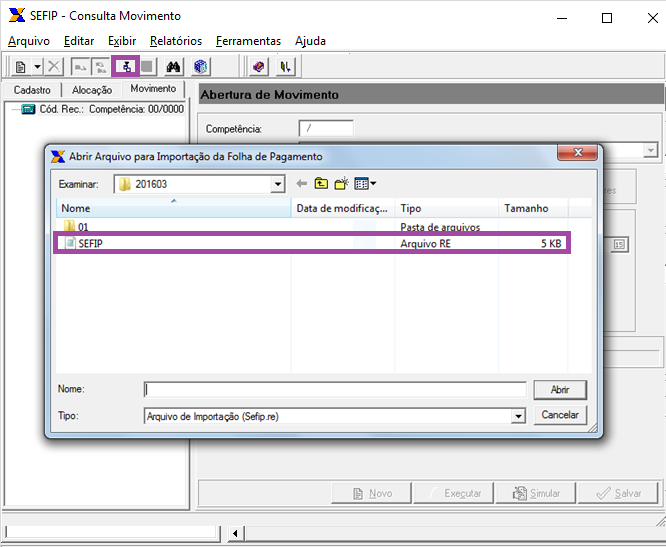
Task: Click the Simular button
Action: [536, 493]
